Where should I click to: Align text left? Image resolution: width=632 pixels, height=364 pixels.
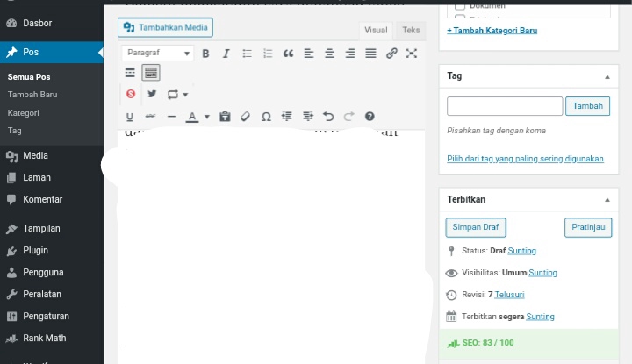(x=309, y=54)
